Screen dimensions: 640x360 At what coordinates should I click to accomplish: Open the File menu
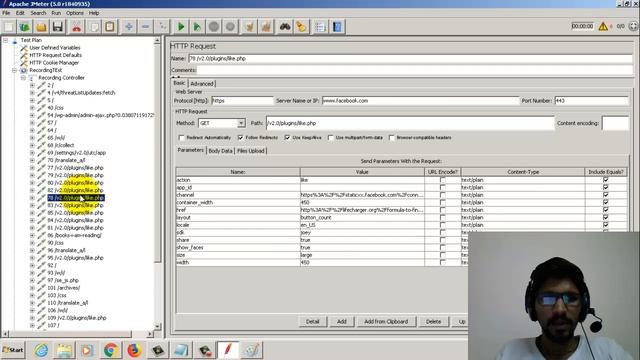coord(6,13)
